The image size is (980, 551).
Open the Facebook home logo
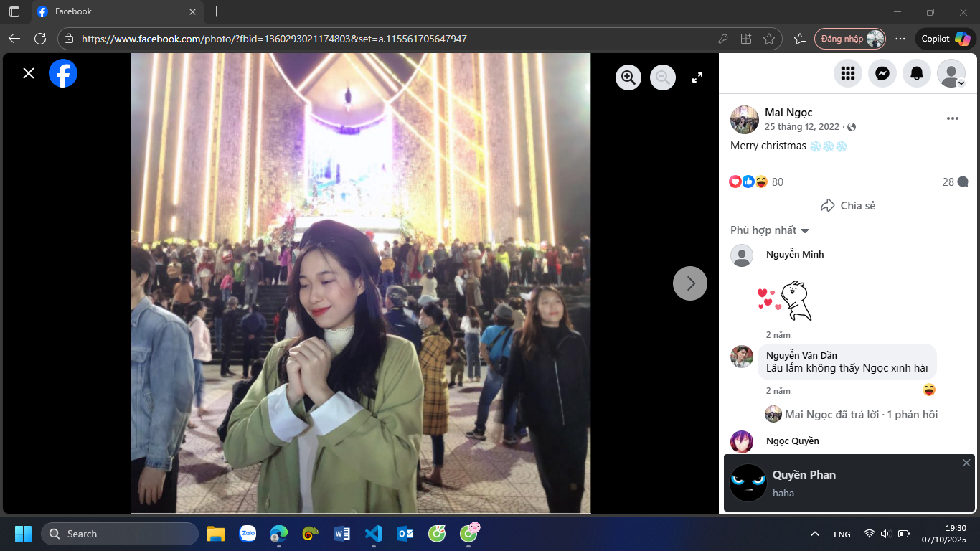(x=63, y=73)
